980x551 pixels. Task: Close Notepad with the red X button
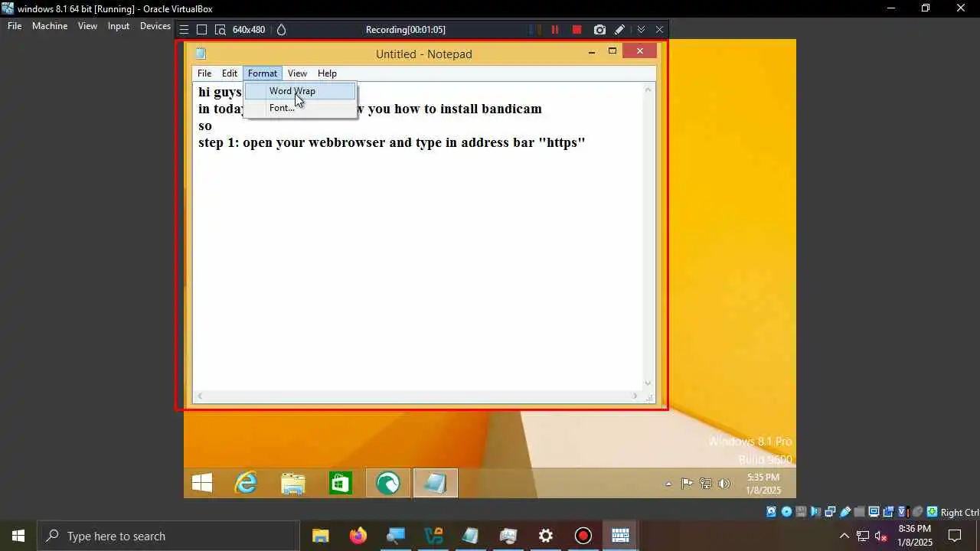(x=639, y=51)
